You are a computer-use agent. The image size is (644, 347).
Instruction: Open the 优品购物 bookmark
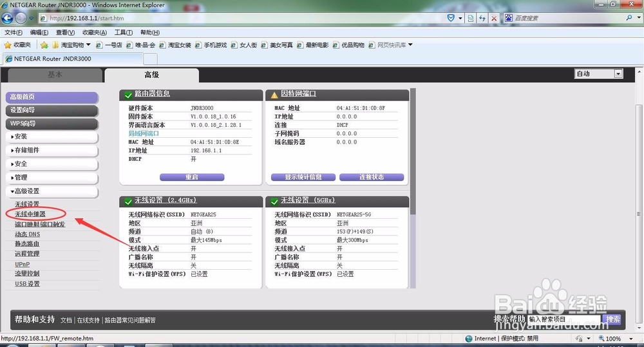[x=348, y=45]
